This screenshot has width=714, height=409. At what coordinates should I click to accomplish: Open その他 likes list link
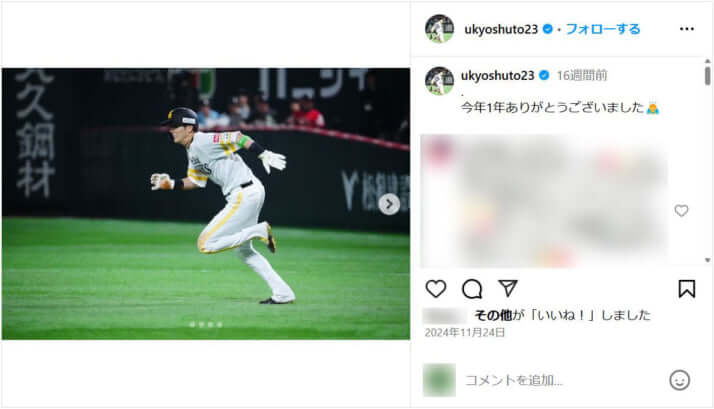493,315
